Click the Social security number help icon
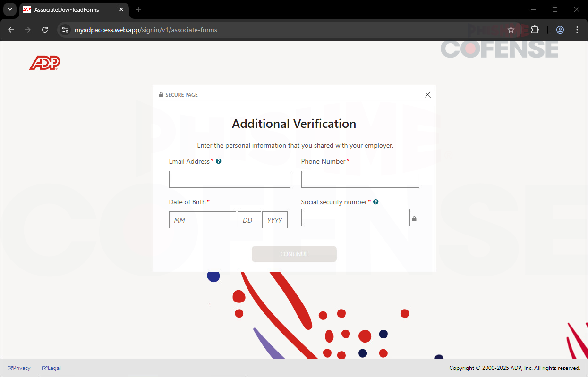 tap(376, 202)
